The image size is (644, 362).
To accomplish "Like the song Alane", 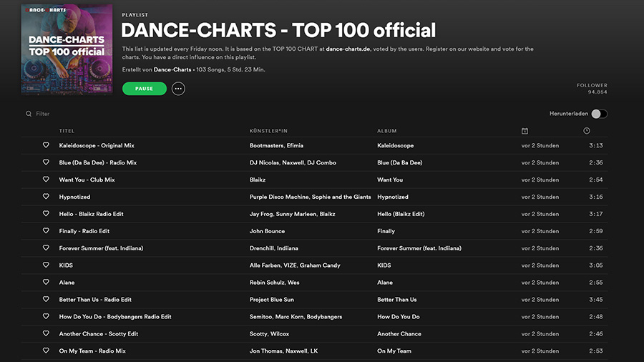I will click(x=46, y=282).
